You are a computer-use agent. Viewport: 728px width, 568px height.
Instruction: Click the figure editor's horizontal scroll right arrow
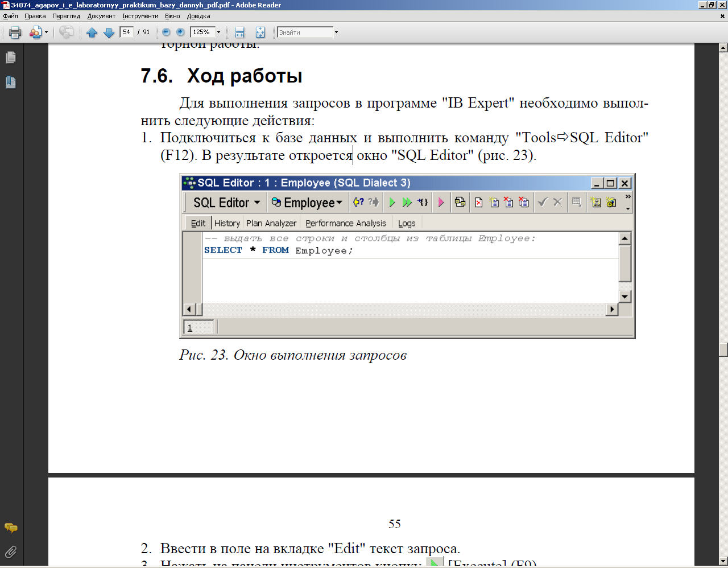612,310
